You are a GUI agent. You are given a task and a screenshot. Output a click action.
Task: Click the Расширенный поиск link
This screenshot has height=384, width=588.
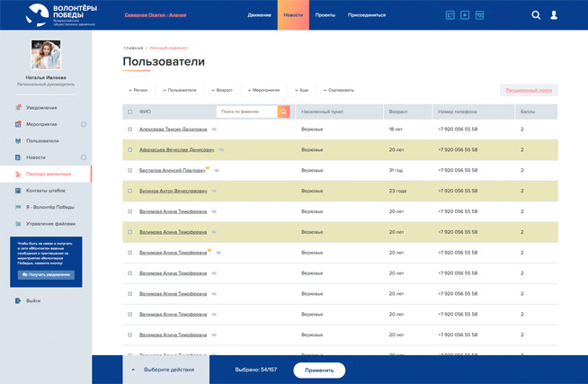click(x=528, y=90)
